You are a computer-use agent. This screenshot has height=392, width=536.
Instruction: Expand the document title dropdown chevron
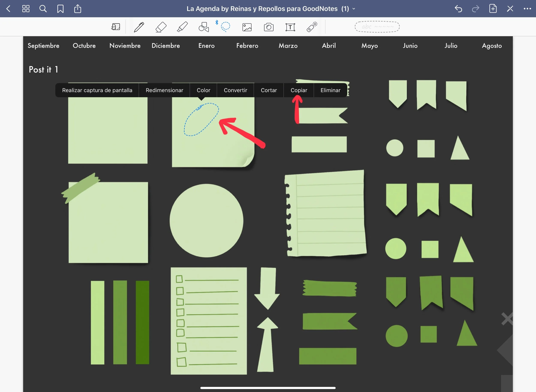point(354,9)
